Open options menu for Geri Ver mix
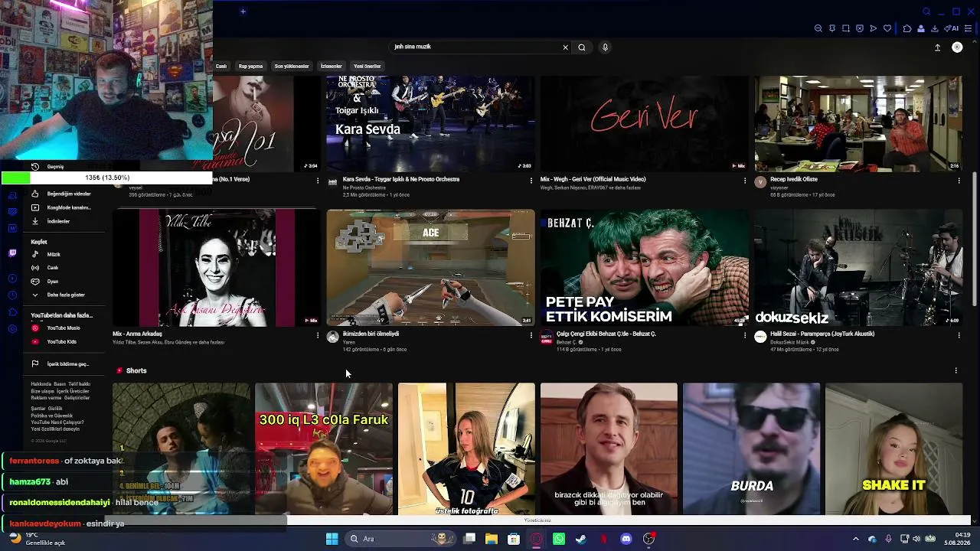980x551 pixels. click(x=745, y=181)
